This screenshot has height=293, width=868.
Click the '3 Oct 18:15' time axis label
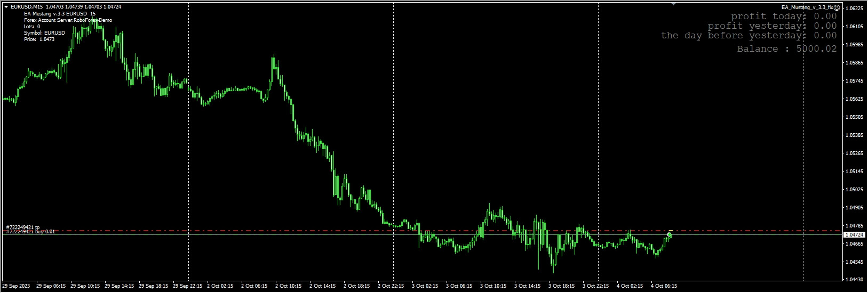[x=562, y=287]
